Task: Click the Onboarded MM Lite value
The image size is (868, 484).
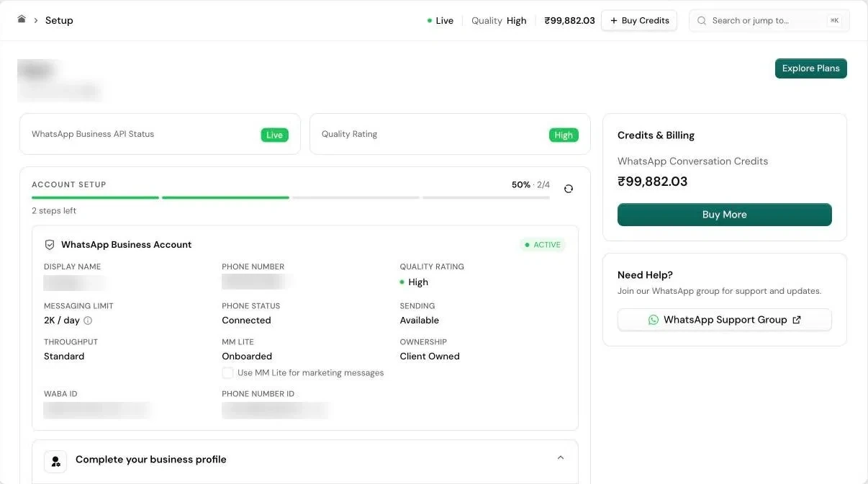Action: tap(247, 357)
